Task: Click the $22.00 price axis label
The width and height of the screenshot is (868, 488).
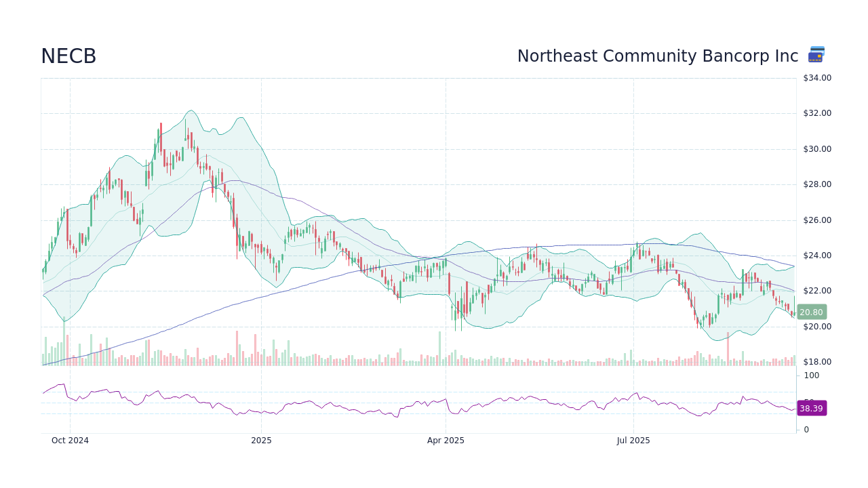Action: coord(817,291)
